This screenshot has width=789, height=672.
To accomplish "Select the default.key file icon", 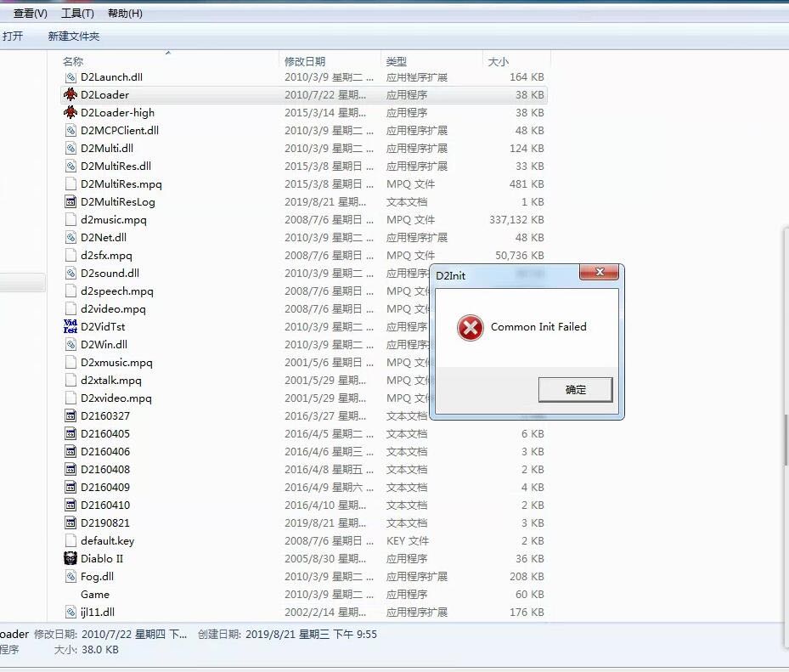I will (70, 541).
